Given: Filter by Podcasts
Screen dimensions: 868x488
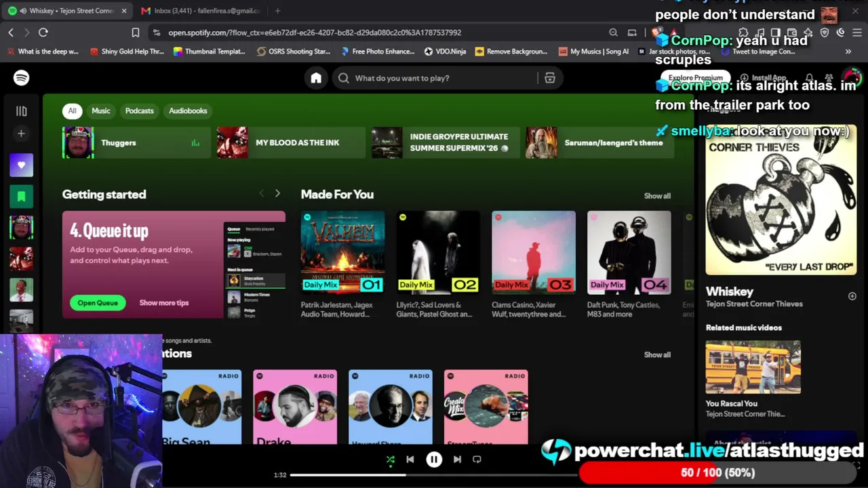Looking at the screenshot, I should (x=140, y=110).
